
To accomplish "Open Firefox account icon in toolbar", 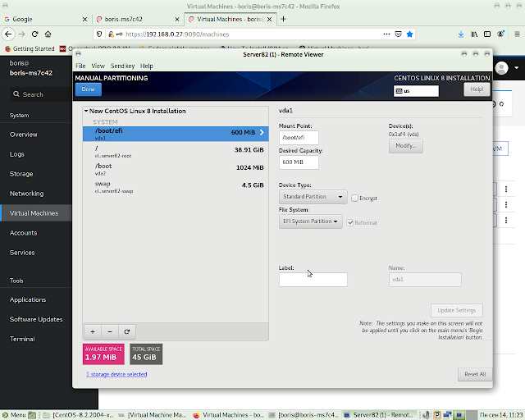I will point(501,34).
